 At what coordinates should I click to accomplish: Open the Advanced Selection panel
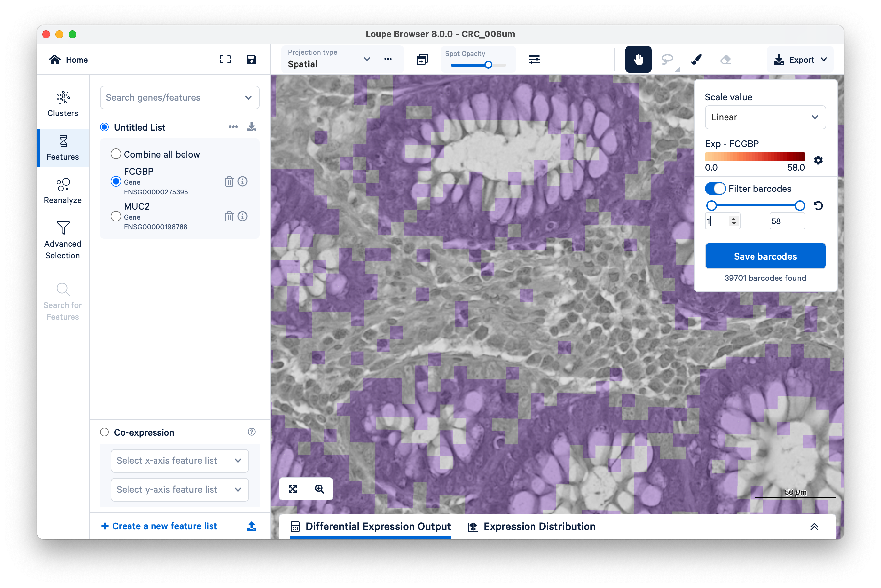[x=63, y=239]
